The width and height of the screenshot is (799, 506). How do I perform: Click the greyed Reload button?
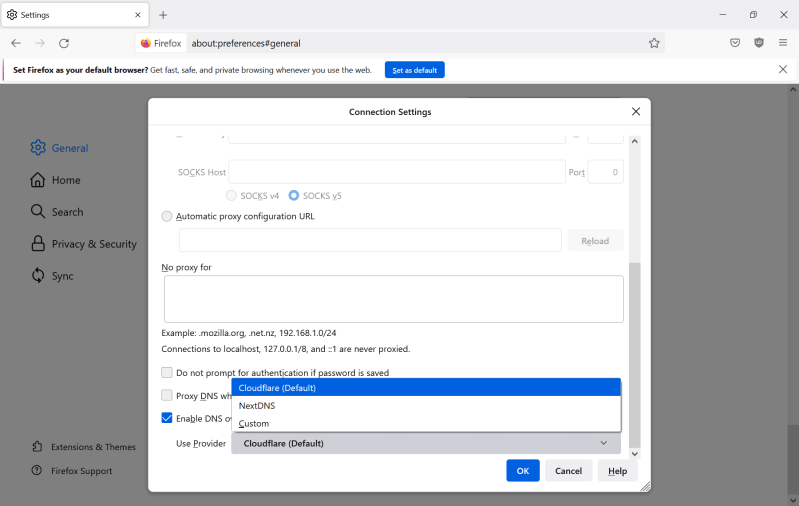pos(595,241)
